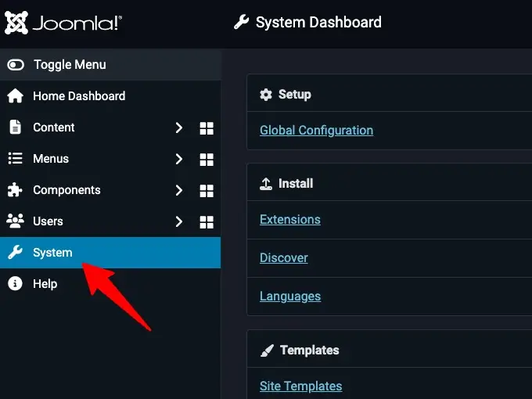Click the wrench icon beside System
Screen dimensions: 532x399
coord(16,252)
